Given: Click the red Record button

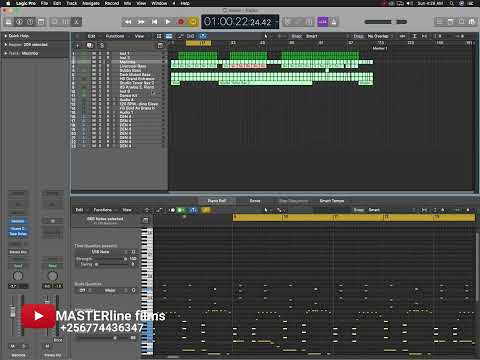Looking at the screenshot, I should tap(181, 22).
